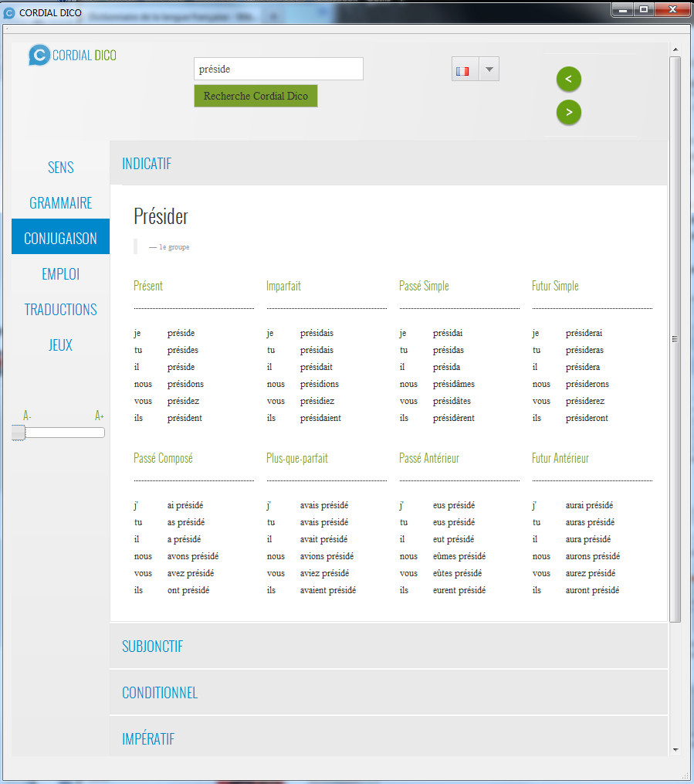Open the language dropdown arrow

[489, 69]
